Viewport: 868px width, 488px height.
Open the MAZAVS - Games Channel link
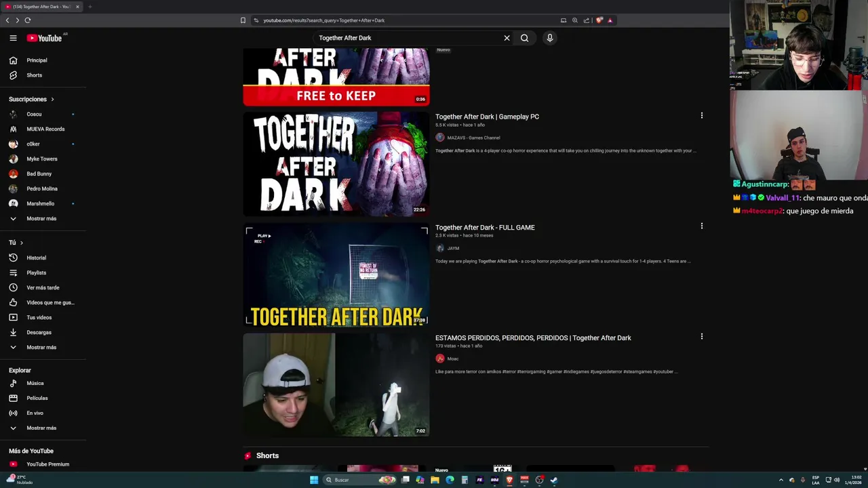(x=473, y=138)
